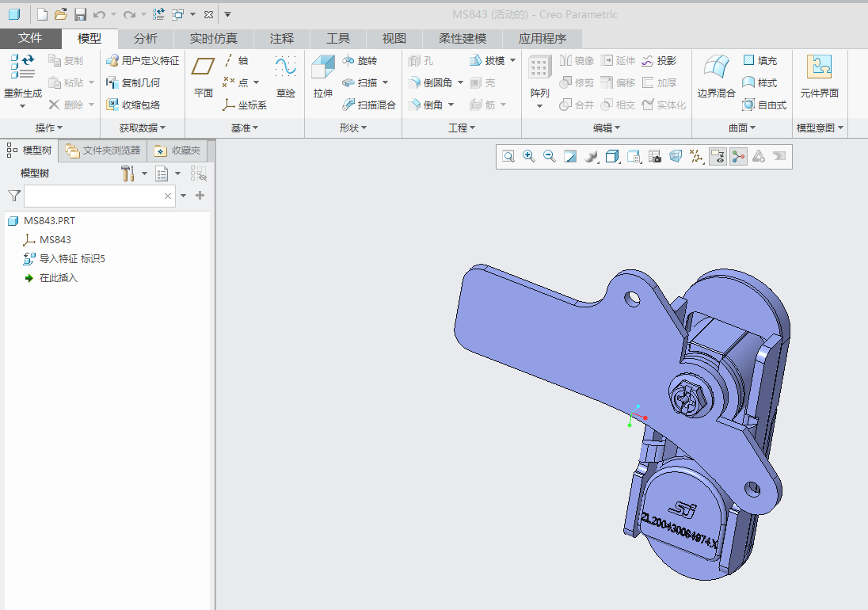Save the model with the floppy disk icon
The height and width of the screenshot is (610, 868).
tap(80, 14)
